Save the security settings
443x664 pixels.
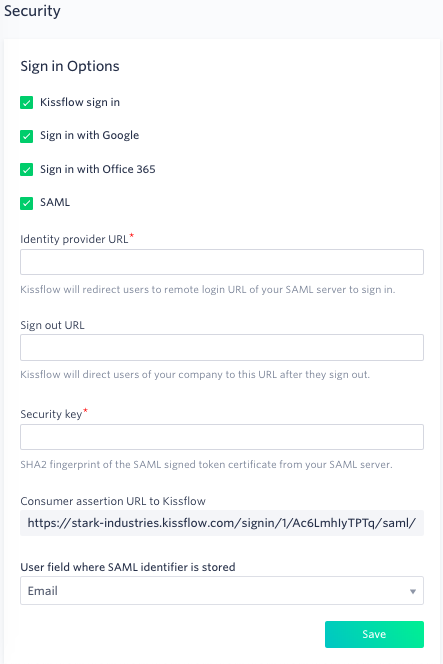[x=374, y=634]
